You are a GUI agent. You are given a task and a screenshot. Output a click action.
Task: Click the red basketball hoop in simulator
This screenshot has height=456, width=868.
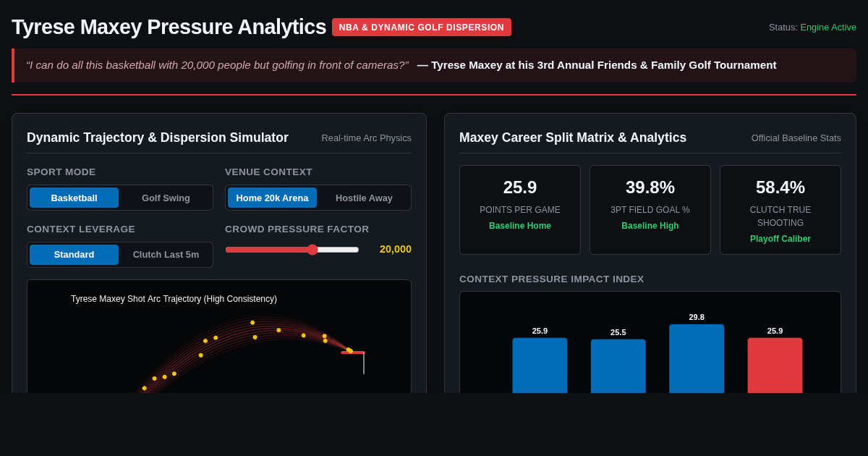[353, 352]
